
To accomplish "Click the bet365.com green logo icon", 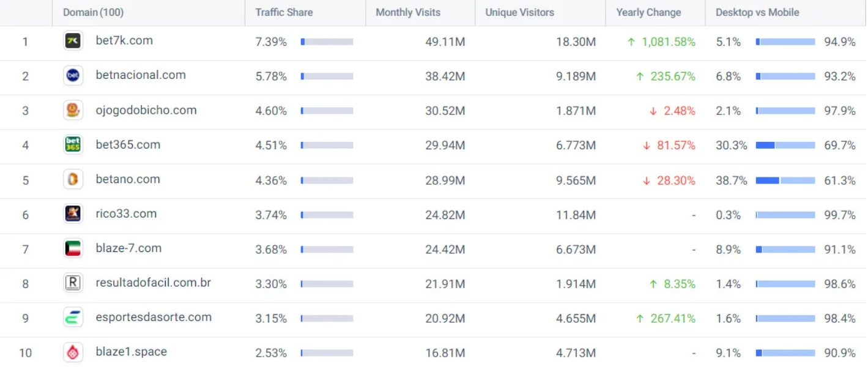I will [x=73, y=145].
